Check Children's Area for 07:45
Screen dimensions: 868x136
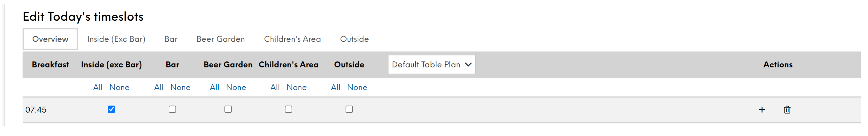pos(288,110)
